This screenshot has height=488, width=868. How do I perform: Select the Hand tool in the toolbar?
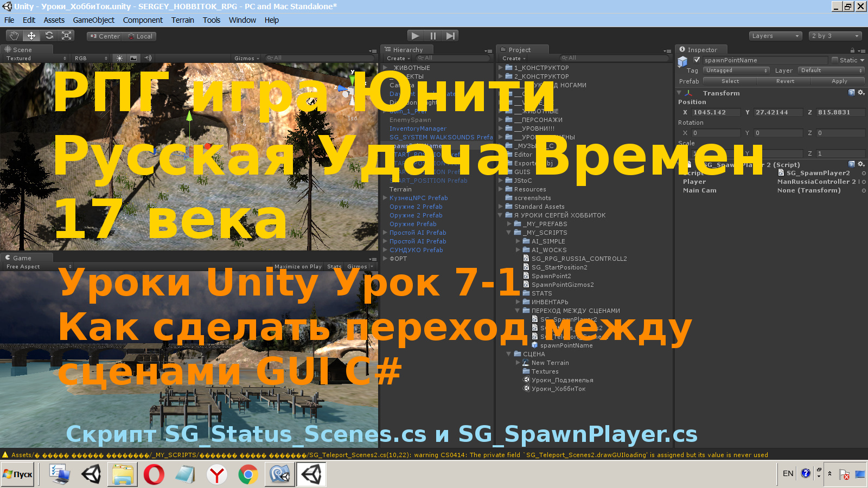click(14, 36)
